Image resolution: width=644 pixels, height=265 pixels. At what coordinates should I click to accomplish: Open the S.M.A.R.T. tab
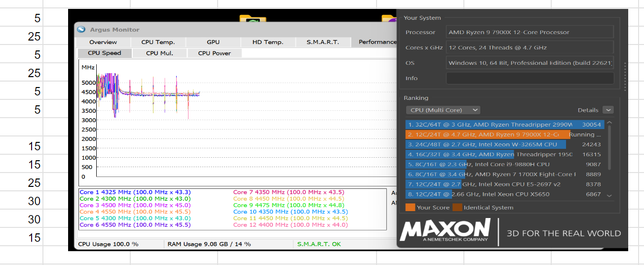click(323, 42)
